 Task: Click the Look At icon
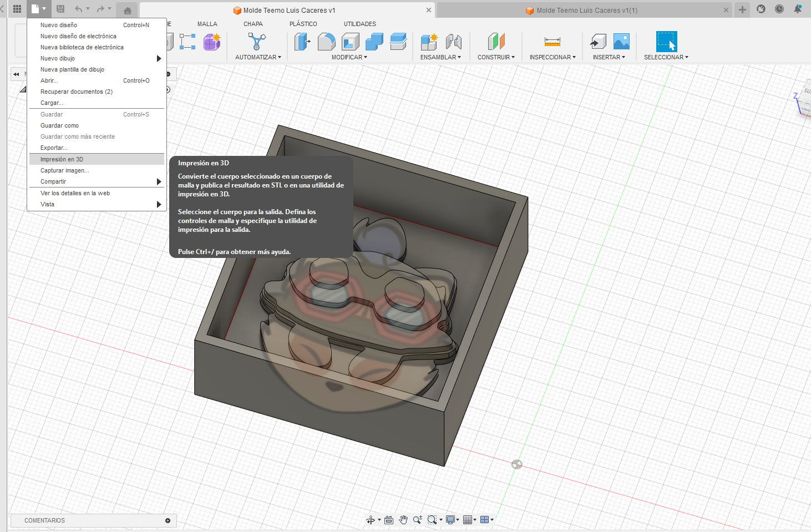point(389,520)
